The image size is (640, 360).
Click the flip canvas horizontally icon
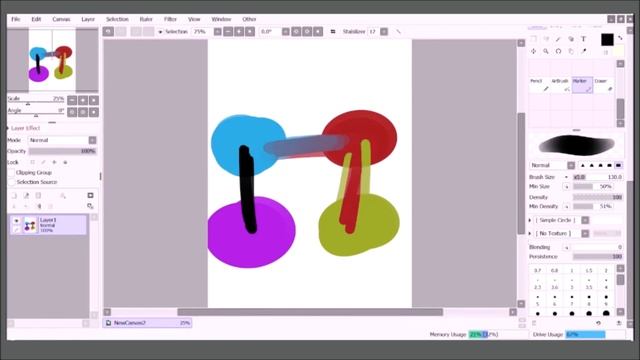[x=333, y=31]
